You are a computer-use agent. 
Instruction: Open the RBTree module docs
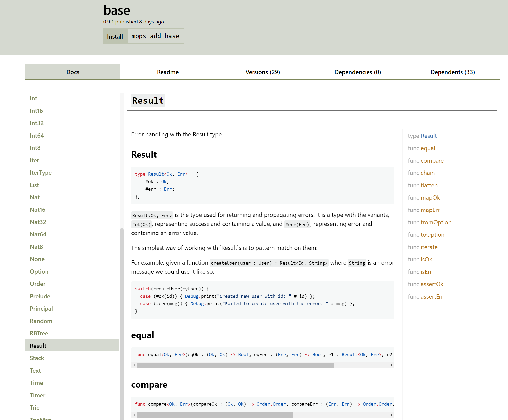pyautogui.click(x=39, y=333)
